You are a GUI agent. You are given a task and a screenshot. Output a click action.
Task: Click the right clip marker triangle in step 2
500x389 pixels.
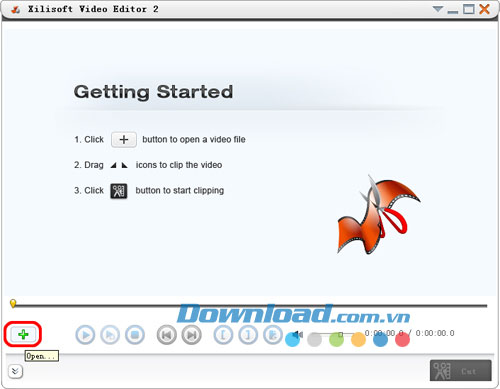click(125, 165)
